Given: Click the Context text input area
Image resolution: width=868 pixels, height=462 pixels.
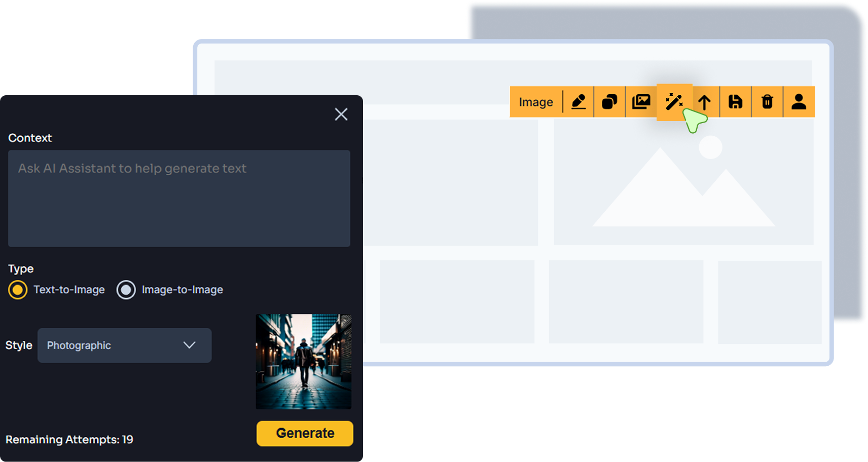Looking at the screenshot, I should [178, 198].
